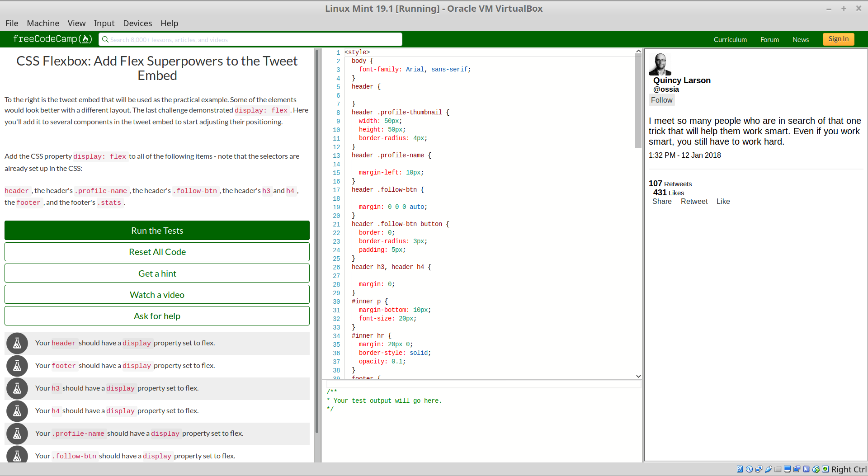Click the Like button in tweet footer
868x476 pixels.
coord(723,202)
